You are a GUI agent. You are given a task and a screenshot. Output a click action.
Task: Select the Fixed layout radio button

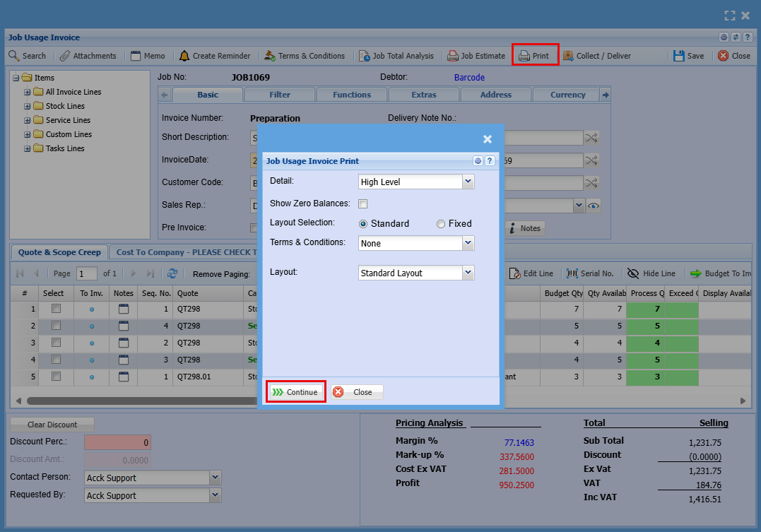tap(441, 224)
